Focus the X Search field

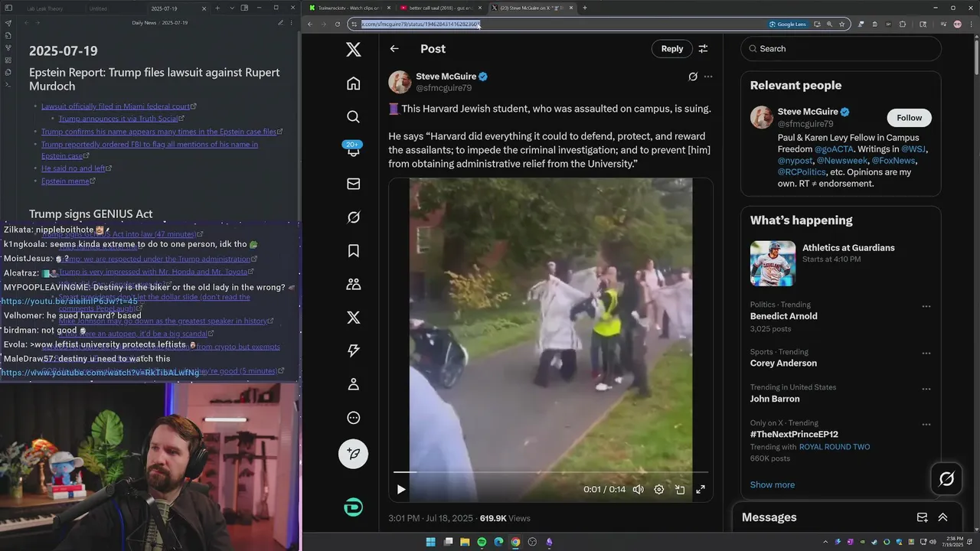click(841, 49)
